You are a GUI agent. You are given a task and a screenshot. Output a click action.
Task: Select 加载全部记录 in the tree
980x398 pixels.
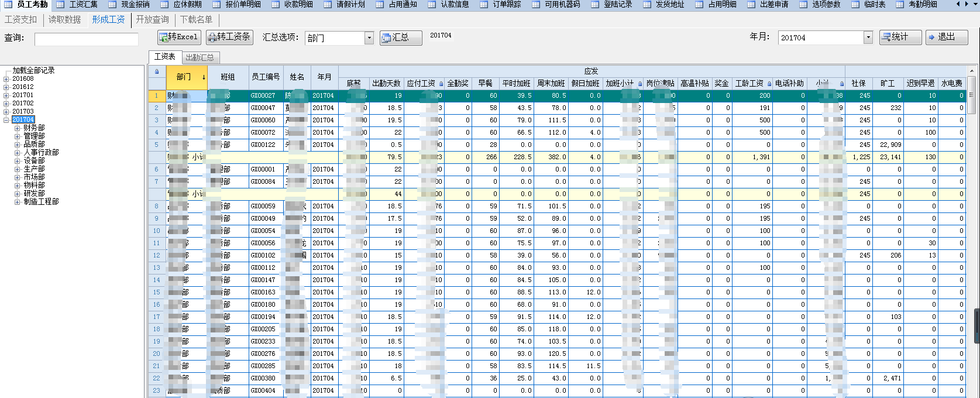33,70
